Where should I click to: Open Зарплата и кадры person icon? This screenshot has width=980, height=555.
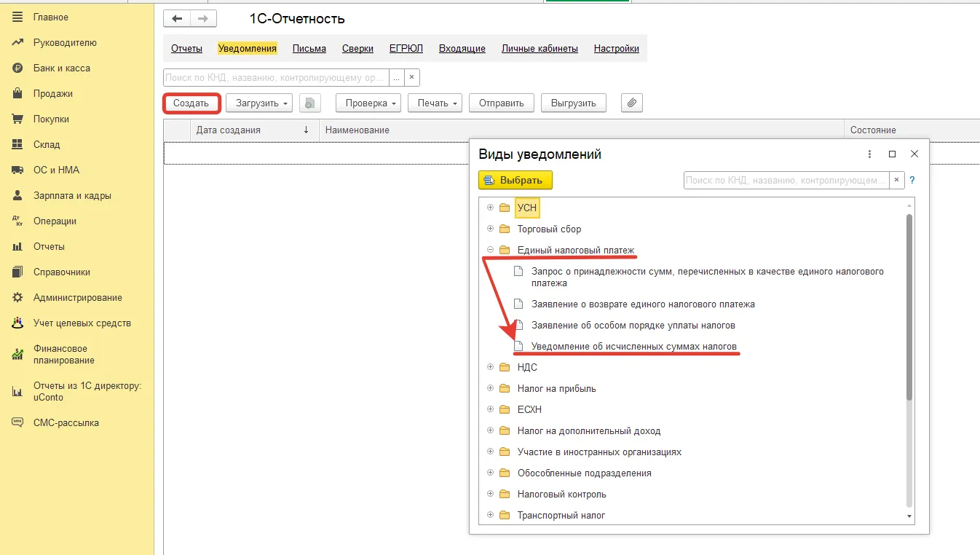coord(18,195)
